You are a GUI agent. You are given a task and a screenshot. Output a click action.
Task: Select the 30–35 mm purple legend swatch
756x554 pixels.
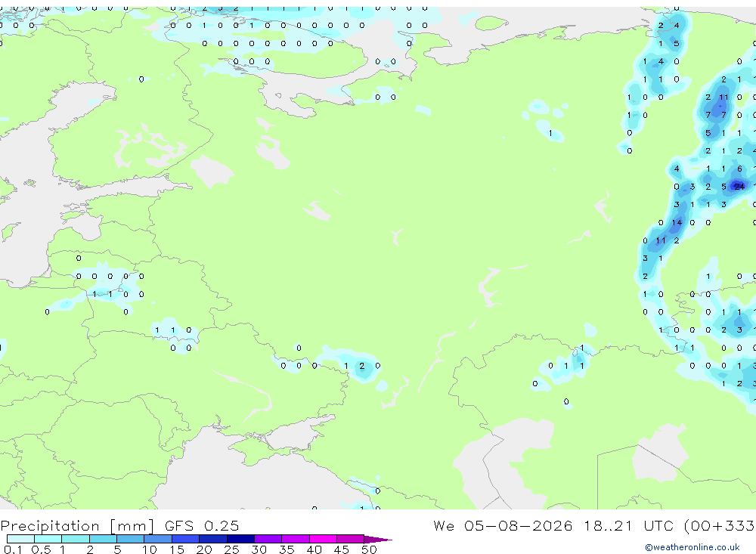pos(268,539)
